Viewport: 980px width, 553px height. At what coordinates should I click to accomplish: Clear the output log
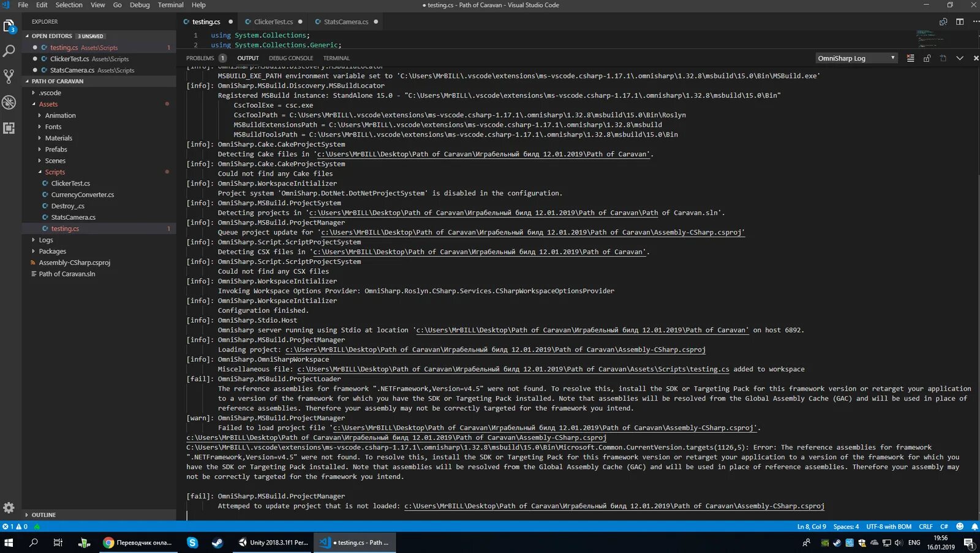tap(910, 58)
